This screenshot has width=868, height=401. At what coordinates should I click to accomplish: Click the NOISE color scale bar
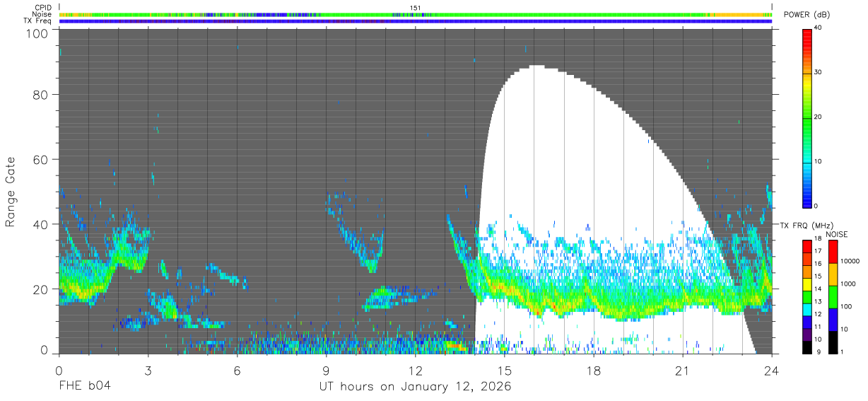click(x=833, y=296)
